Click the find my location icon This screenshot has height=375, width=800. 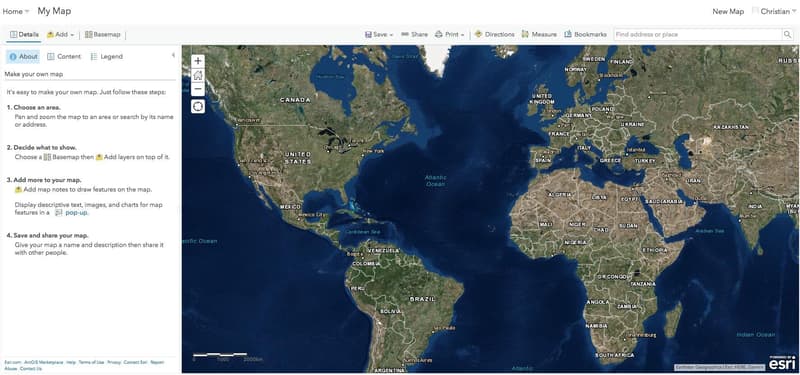click(x=198, y=107)
